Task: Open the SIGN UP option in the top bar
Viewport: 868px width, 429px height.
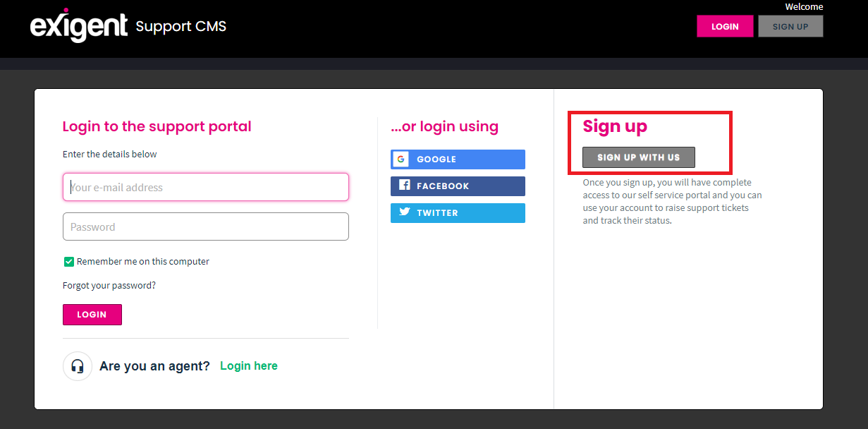Action: click(x=790, y=26)
